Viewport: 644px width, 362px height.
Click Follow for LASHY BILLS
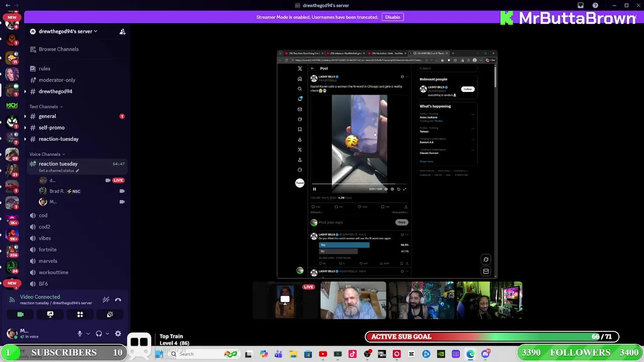pyautogui.click(x=468, y=89)
